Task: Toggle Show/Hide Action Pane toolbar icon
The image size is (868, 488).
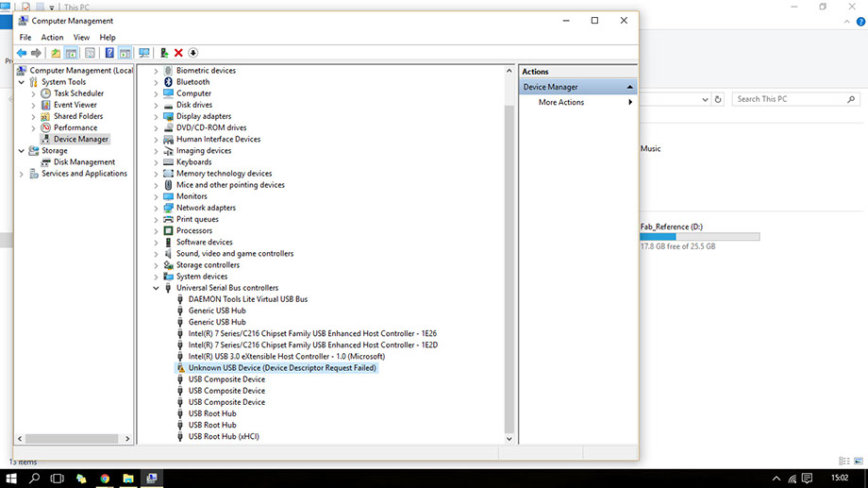Action: click(x=125, y=53)
